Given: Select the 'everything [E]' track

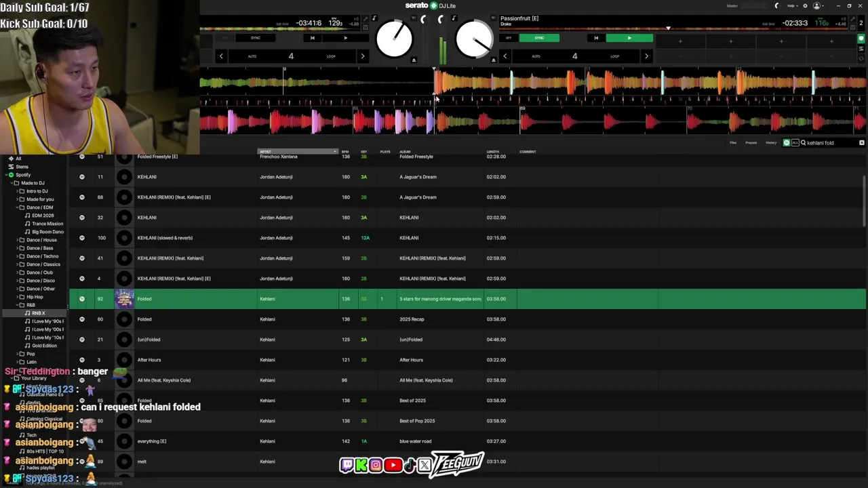Looking at the screenshot, I should point(152,441).
